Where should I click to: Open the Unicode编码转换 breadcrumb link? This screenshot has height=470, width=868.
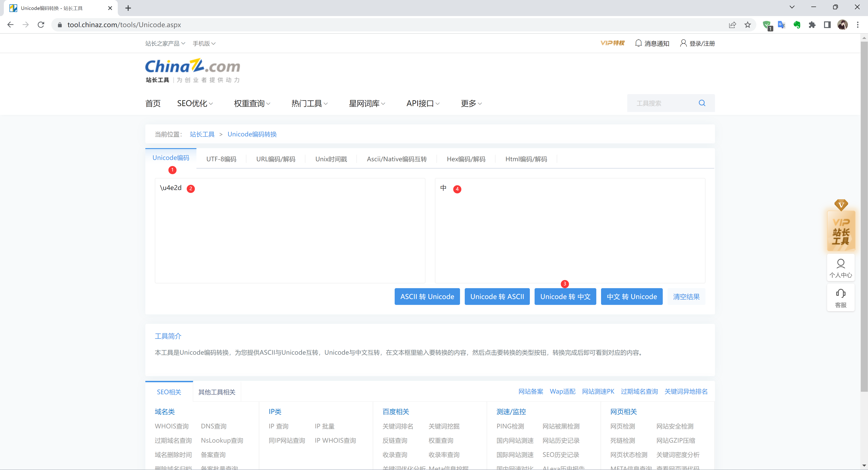[x=252, y=134]
